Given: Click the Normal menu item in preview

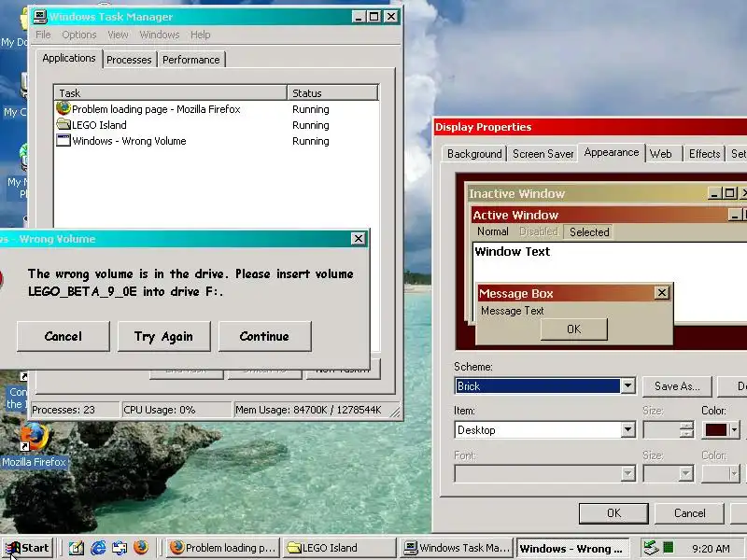Looking at the screenshot, I should pyautogui.click(x=493, y=231).
